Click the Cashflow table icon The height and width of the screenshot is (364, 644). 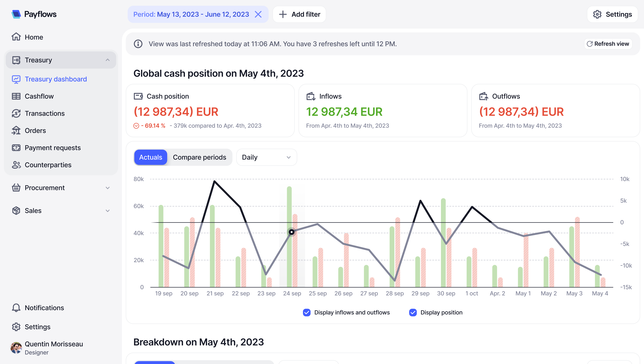click(x=16, y=96)
